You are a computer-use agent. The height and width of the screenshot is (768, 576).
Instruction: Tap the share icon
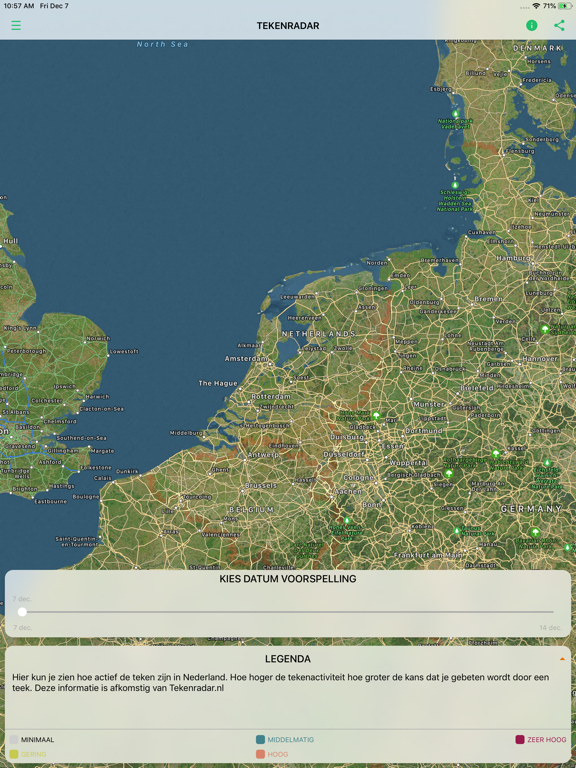(x=559, y=25)
